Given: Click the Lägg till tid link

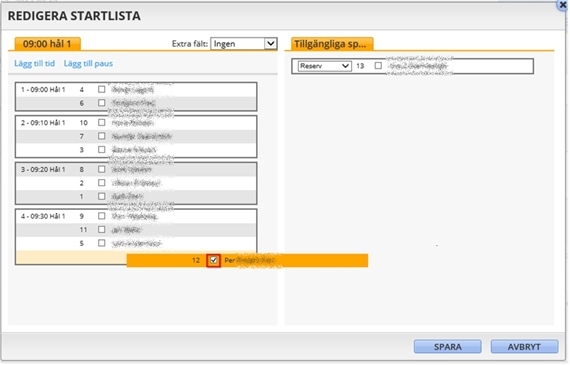Looking at the screenshot, I should (35, 64).
